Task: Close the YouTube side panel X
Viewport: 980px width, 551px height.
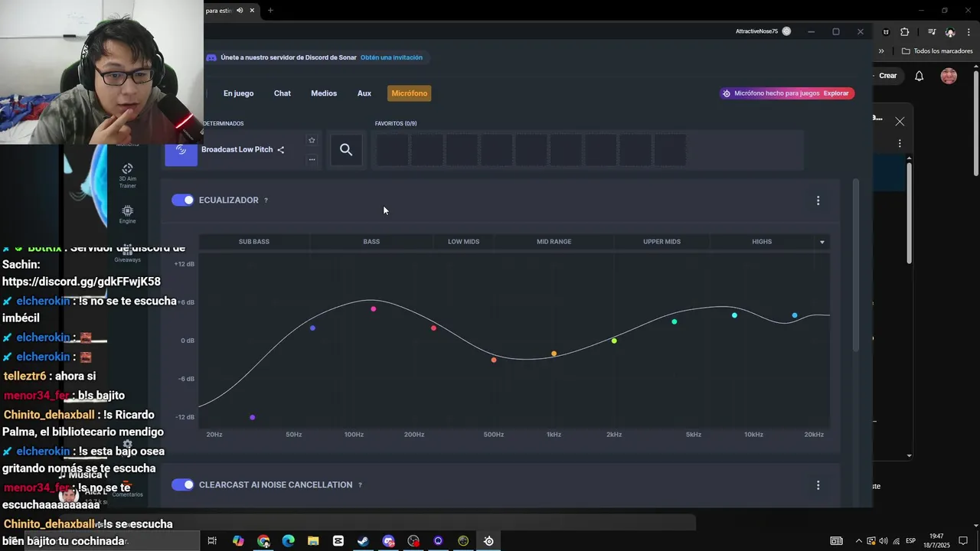Action: pyautogui.click(x=900, y=122)
